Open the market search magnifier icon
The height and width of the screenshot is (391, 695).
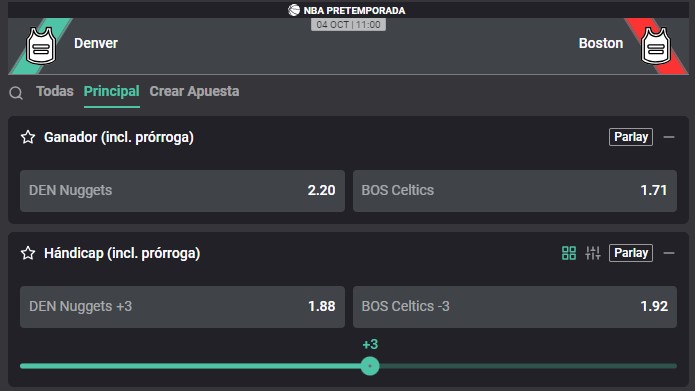pyautogui.click(x=16, y=93)
